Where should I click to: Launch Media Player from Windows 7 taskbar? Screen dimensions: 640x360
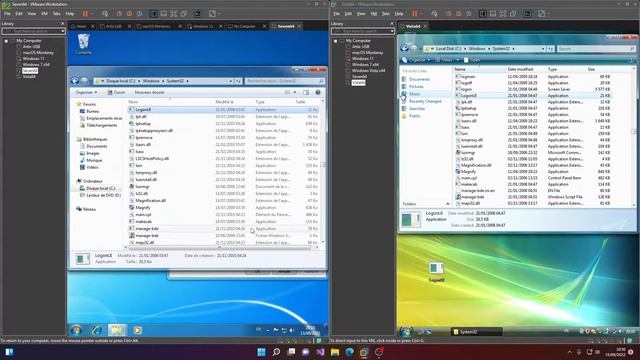point(138,330)
